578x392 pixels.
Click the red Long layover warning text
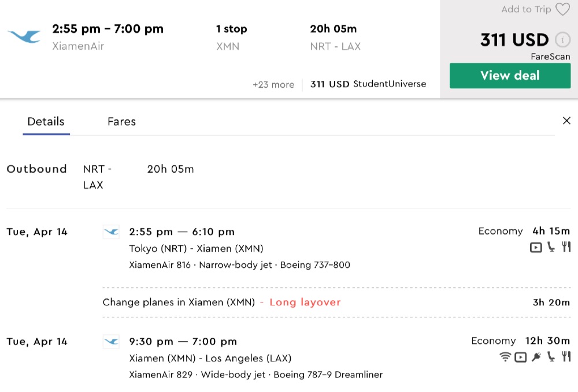click(x=305, y=302)
